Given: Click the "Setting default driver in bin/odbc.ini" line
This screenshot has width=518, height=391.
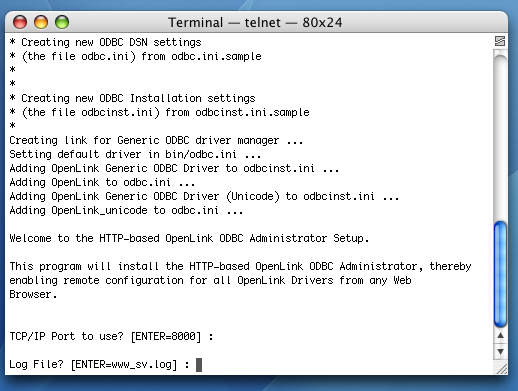Looking at the screenshot, I should (x=135, y=154).
